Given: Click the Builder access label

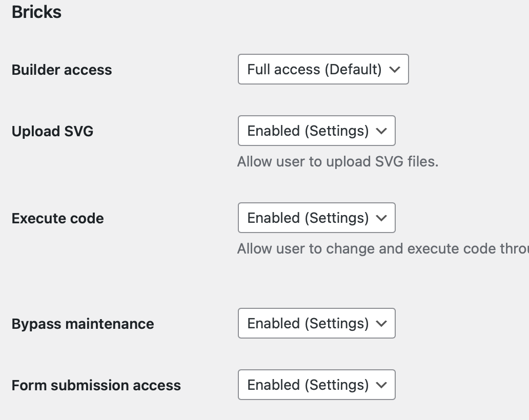Looking at the screenshot, I should (62, 70).
